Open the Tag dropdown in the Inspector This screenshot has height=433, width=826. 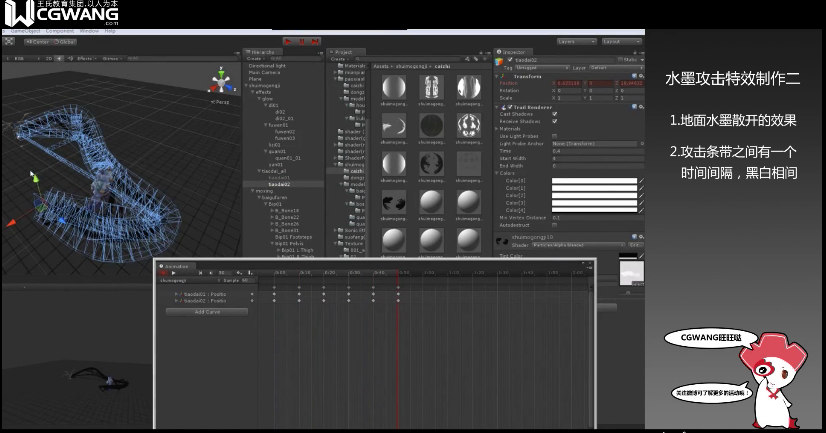click(x=542, y=68)
